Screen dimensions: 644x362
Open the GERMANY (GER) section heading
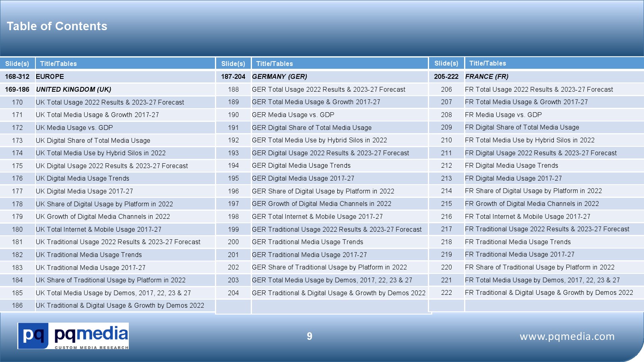[x=279, y=76]
